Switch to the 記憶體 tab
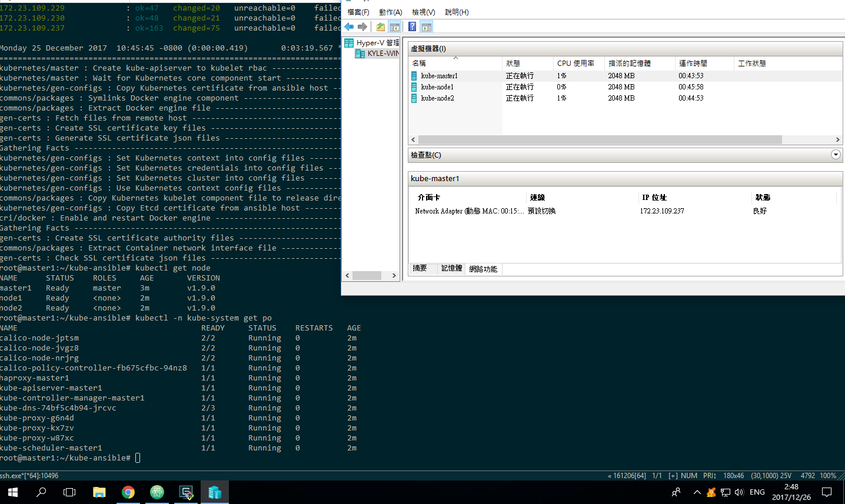Image resolution: width=845 pixels, height=504 pixels. pyautogui.click(x=452, y=268)
